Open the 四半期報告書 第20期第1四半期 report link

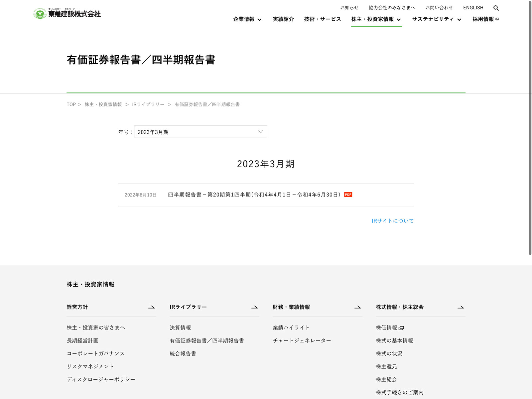254,195
